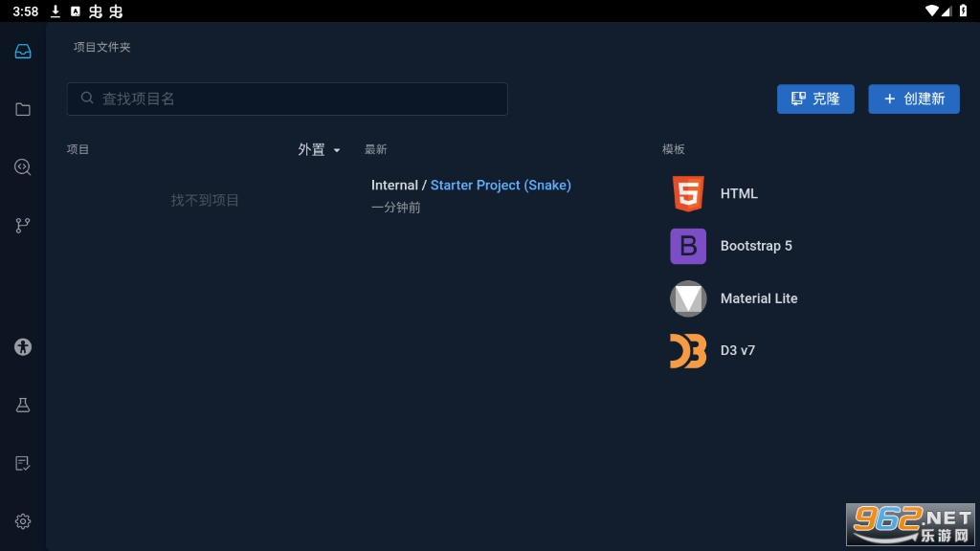Screen dimensions: 980x551
Task: Open the projects inbox in the sidebar
Action: point(23,52)
